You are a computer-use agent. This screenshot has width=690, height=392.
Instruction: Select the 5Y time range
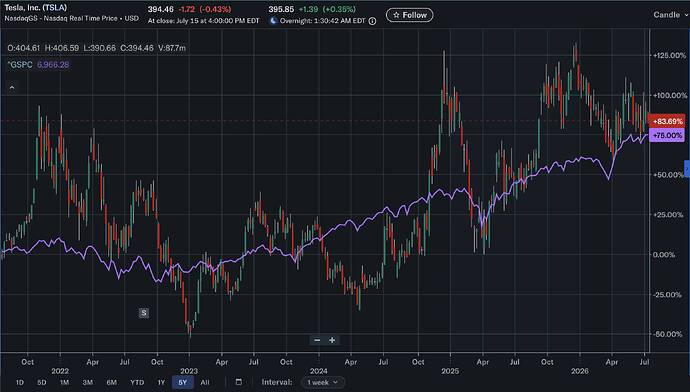tap(183, 382)
